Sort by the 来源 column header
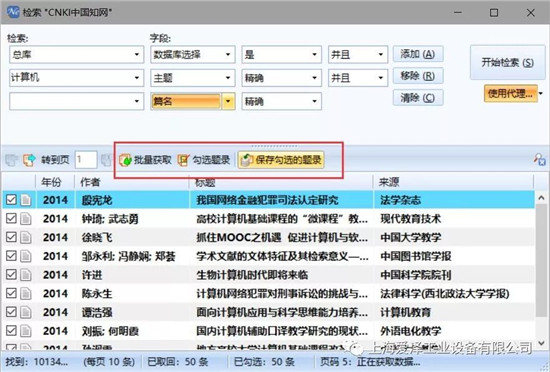The height and width of the screenshot is (372, 550). click(x=452, y=182)
